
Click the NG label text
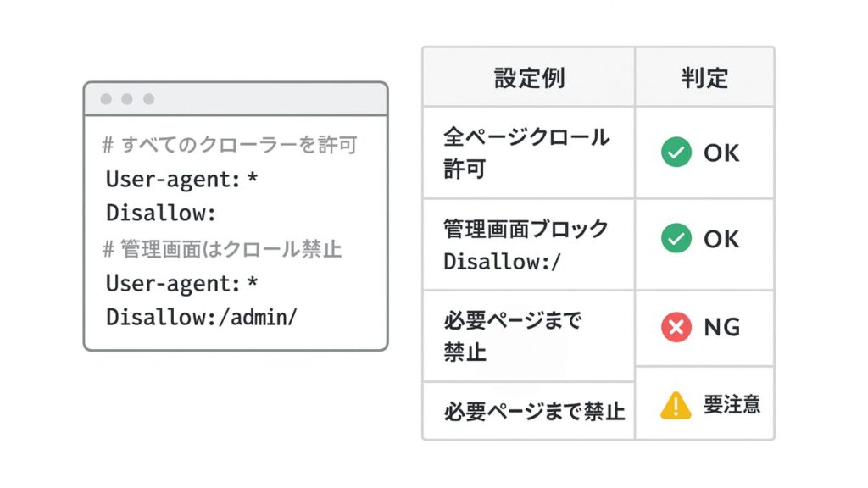coord(721,328)
